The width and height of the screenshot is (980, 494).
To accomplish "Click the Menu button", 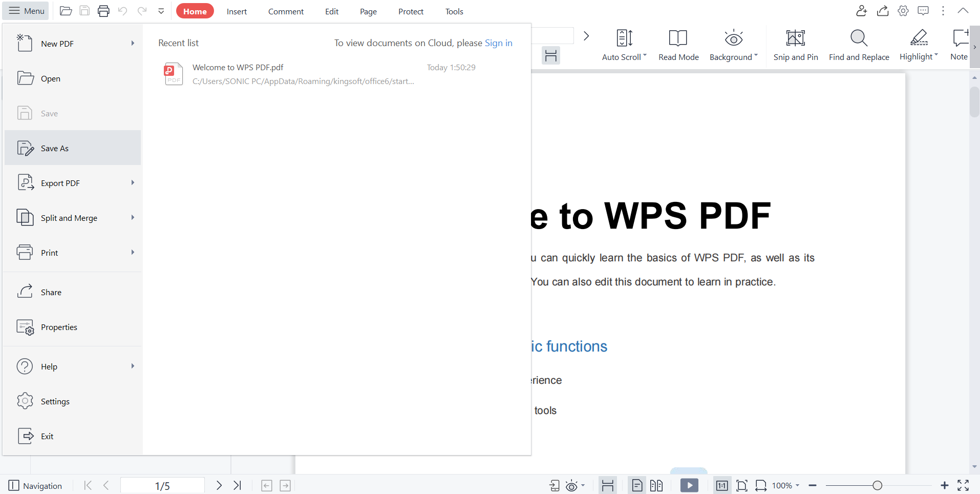I will point(26,11).
